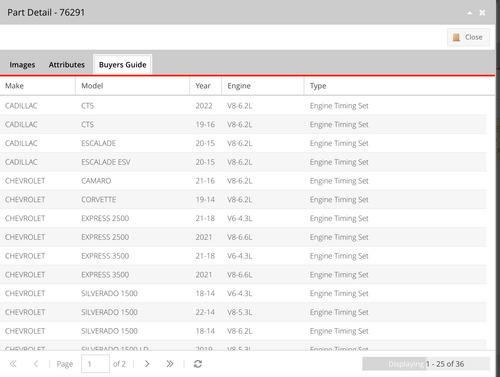Sort by the Make column header
The width and height of the screenshot is (500, 377).
(x=38, y=86)
